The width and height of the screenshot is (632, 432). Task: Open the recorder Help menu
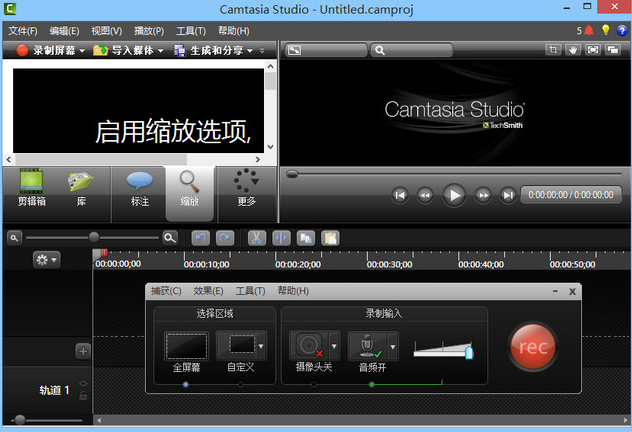point(293,291)
